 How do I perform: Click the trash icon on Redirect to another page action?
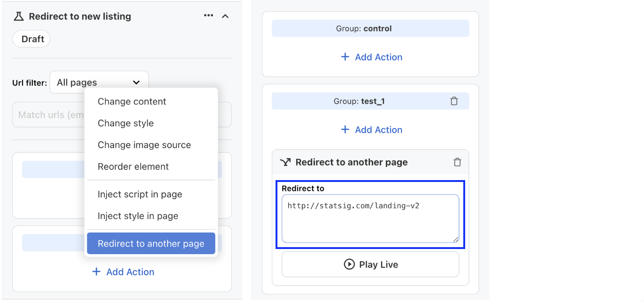(457, 162)
